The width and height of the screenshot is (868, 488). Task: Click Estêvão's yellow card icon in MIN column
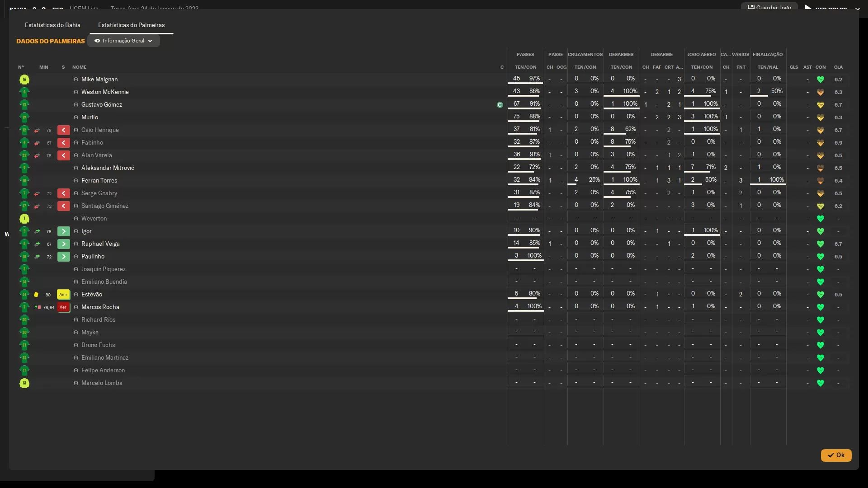36,295
